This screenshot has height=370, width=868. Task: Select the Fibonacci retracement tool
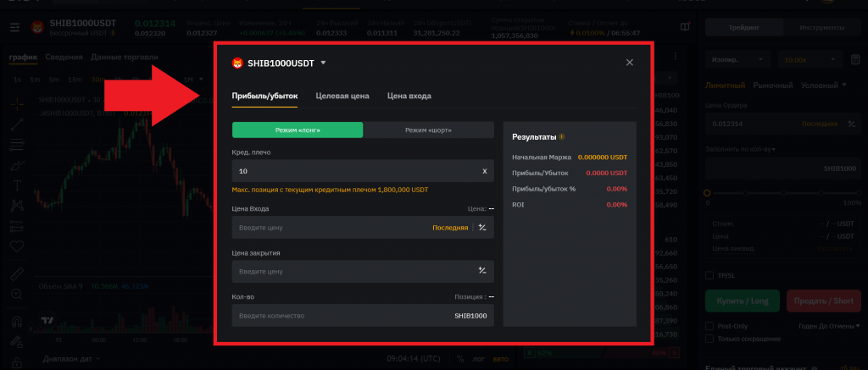point(17,145)
